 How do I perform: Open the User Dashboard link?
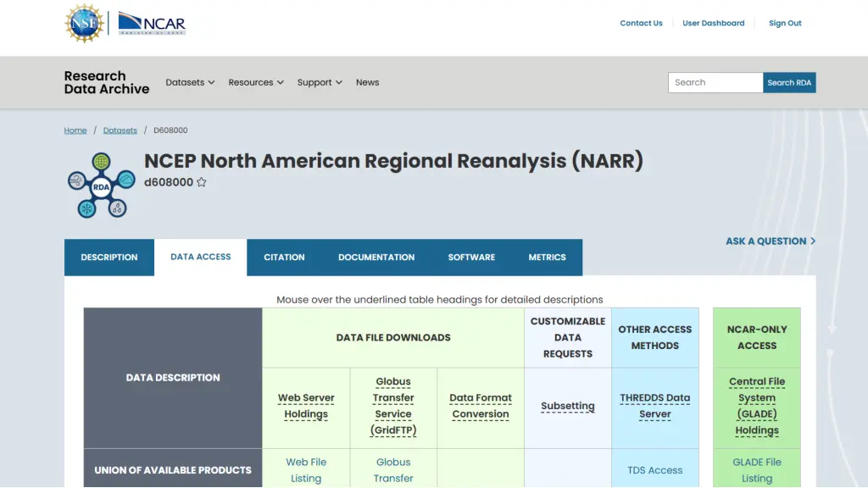pyautogui.click(x=713, y=23)
